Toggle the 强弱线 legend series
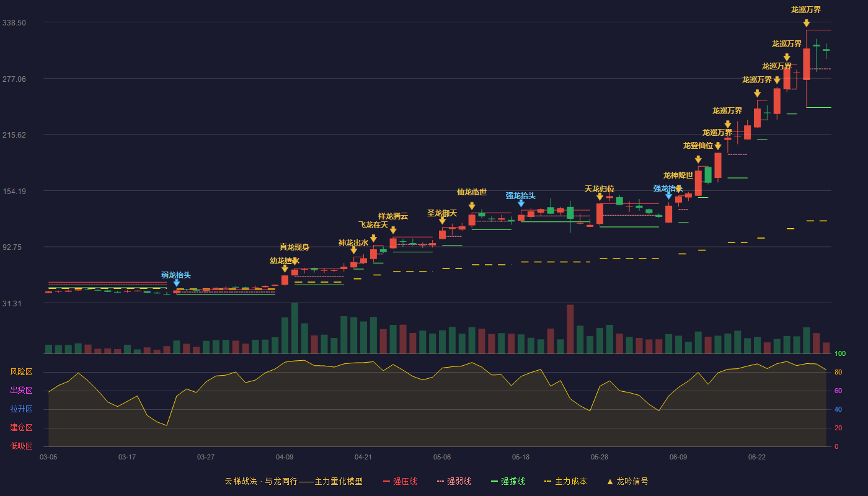This screenshot has width=868, height=496. [x=454, y=481]
